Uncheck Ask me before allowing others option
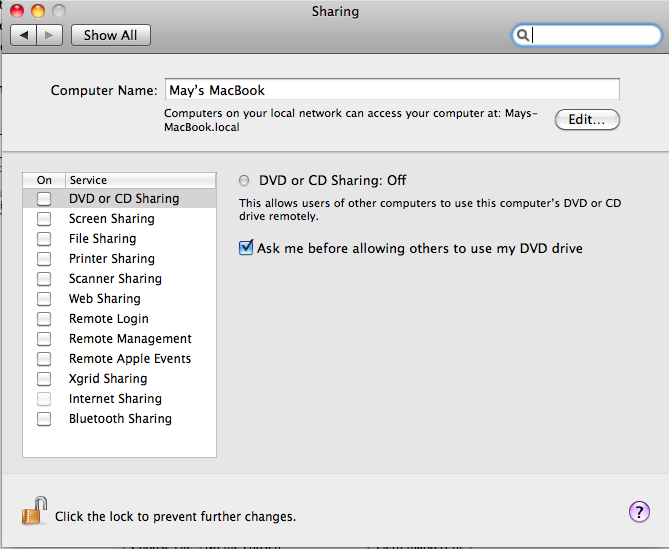The height and width of the screenshot is (549, 669). [246, 247]
